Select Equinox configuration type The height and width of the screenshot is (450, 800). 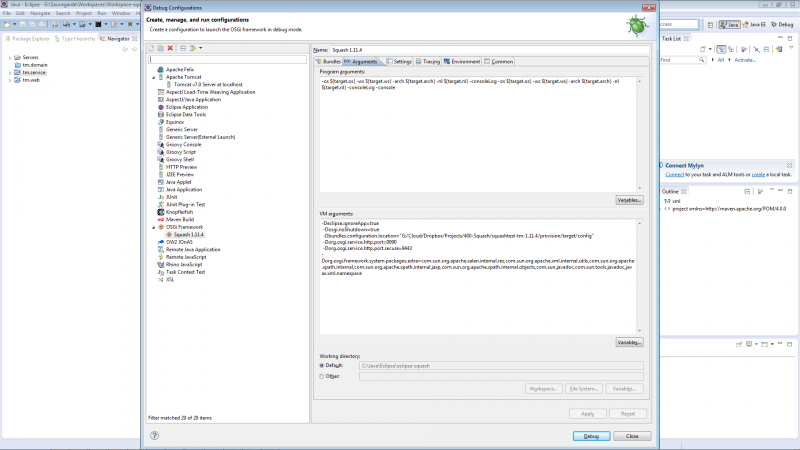coord(174,122)
